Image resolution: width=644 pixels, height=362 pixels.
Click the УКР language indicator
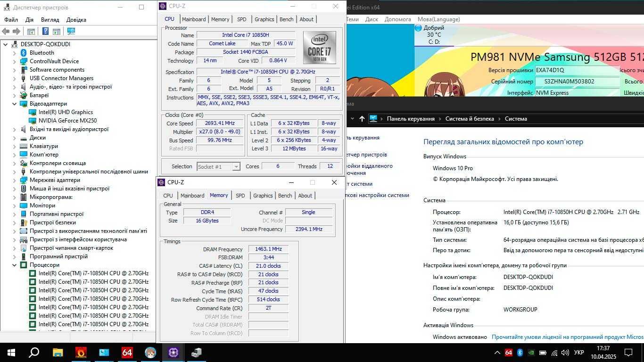[x=579, y=353]
